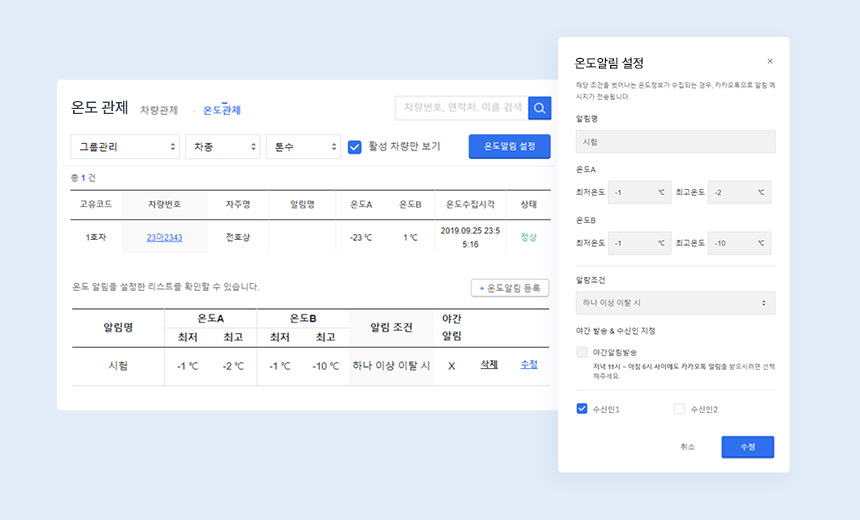Open vehicle number link 23마2343
The height and width of the screenshot is (520, 860).
point(164,238)
